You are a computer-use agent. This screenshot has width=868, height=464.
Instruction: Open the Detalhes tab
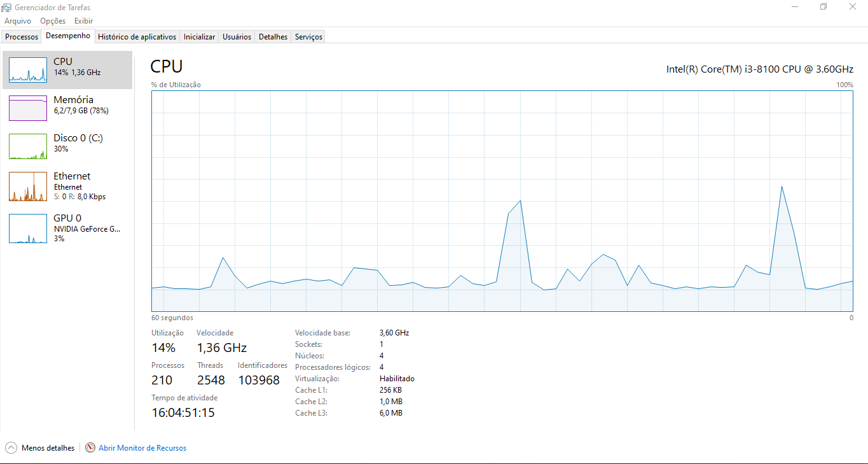pyautogui.click(x=273, y=37)
